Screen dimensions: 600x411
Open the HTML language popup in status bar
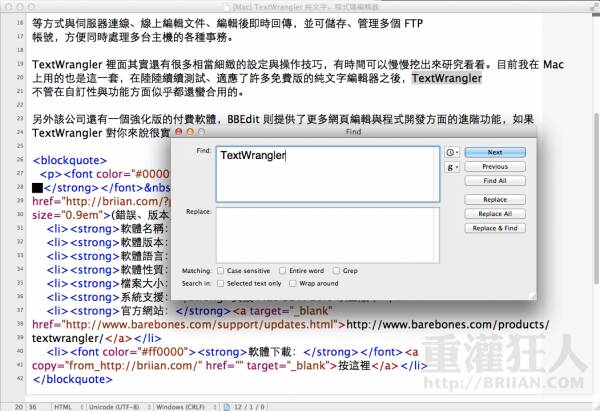pos(68,407)
